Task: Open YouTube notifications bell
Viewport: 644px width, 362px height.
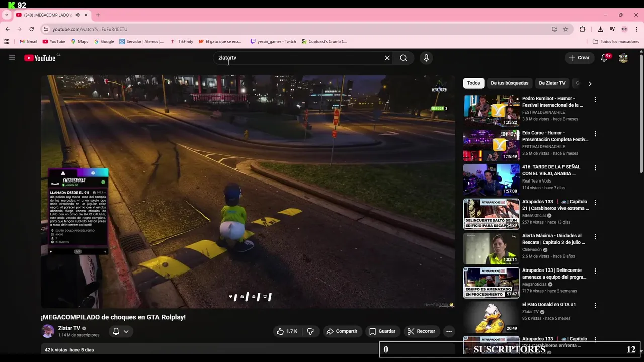Action: click(x=605, y=58)
